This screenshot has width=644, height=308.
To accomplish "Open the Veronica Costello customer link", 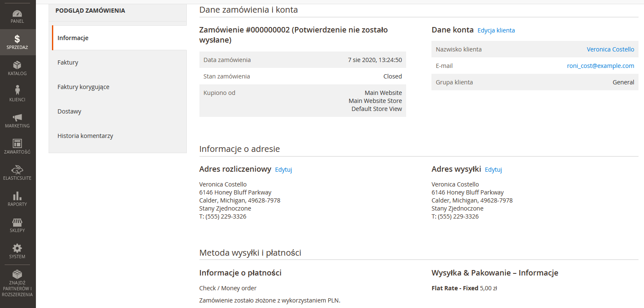I will point(610,49).
